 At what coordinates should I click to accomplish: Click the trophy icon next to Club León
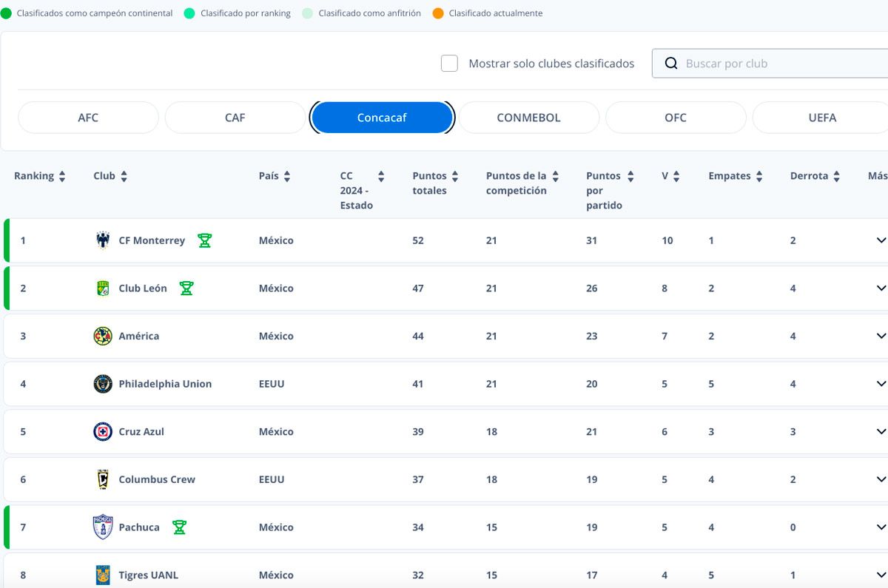pos(186,288)
